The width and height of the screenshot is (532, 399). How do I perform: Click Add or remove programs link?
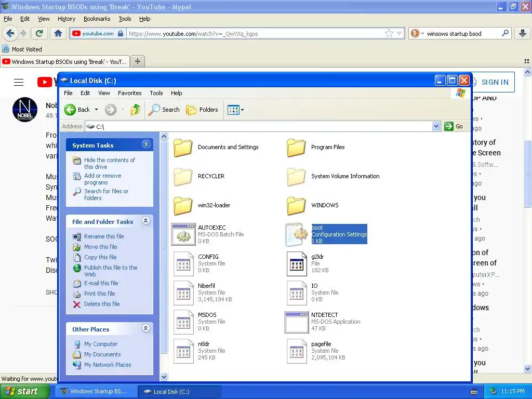[103, 179]
